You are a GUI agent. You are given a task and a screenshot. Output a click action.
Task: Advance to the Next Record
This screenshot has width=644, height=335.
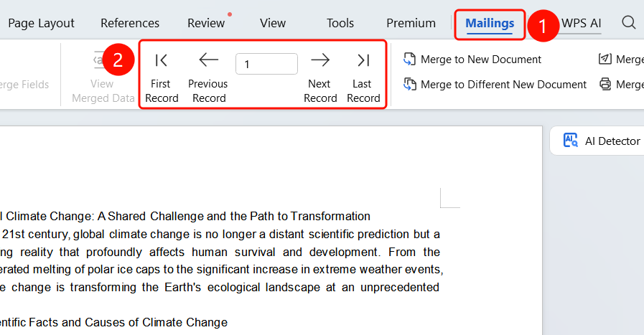tap(320, 78)
